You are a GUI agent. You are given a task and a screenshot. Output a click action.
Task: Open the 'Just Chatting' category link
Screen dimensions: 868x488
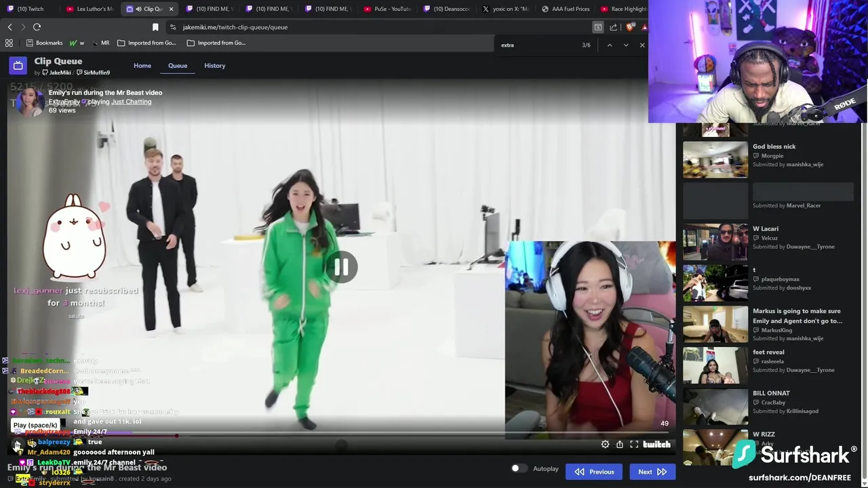click(x=131, y=102)
